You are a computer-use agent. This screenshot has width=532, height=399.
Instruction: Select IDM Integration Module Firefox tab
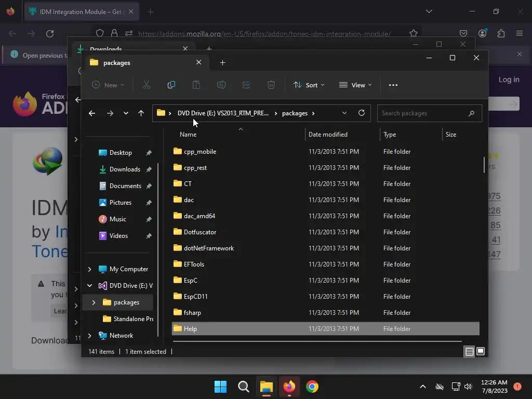coord(82,12)
